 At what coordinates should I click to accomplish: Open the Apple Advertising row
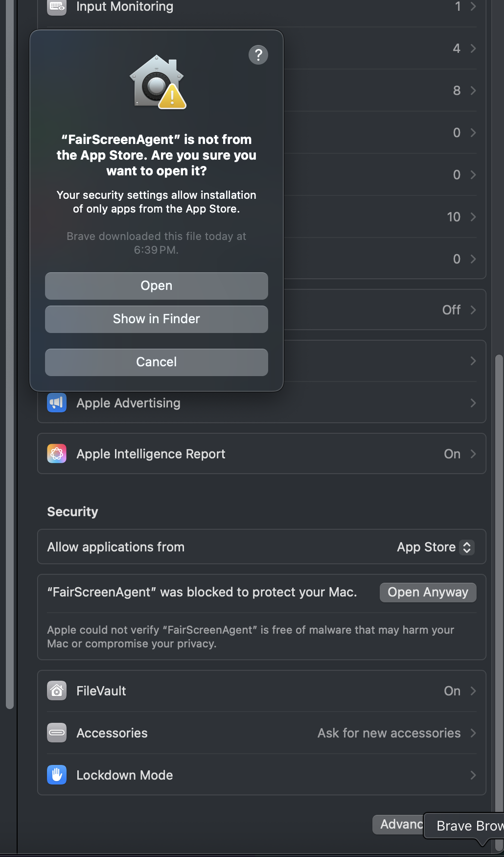click(261, 403)
